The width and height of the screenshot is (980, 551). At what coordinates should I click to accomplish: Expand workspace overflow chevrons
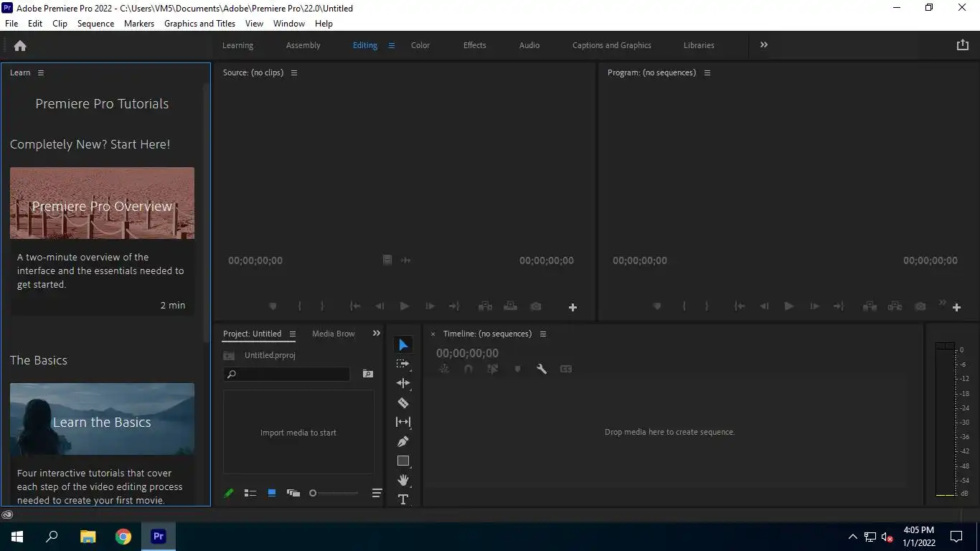(x=764, y=44)
